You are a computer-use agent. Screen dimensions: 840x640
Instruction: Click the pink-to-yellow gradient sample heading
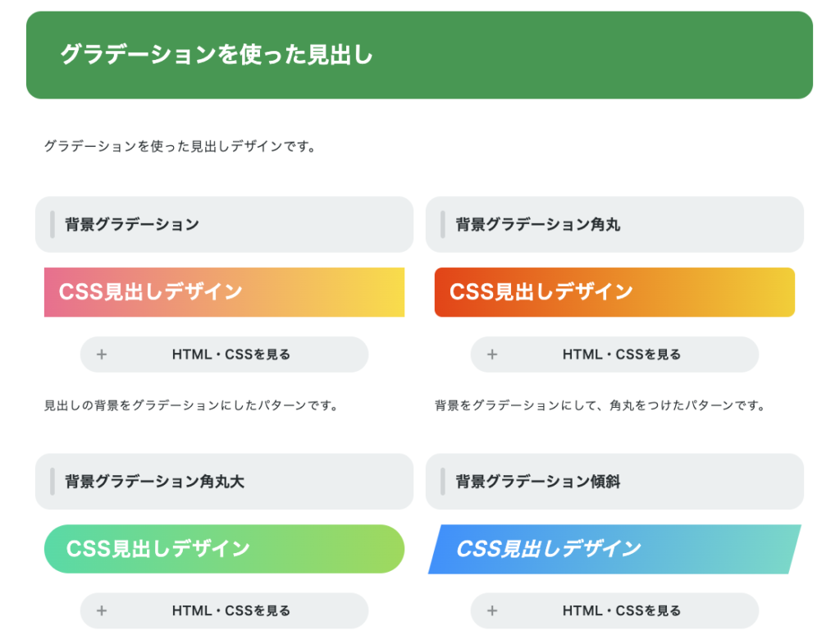[224, 292]
